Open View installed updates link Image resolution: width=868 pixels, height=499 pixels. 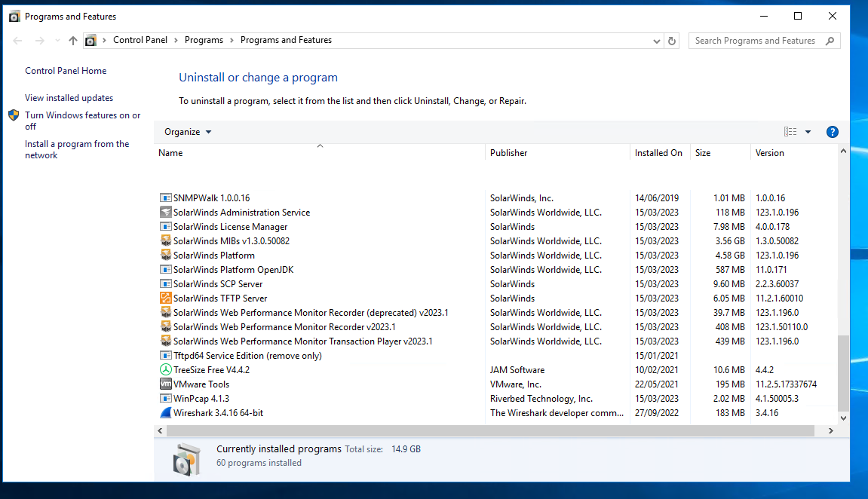[69, 98]
